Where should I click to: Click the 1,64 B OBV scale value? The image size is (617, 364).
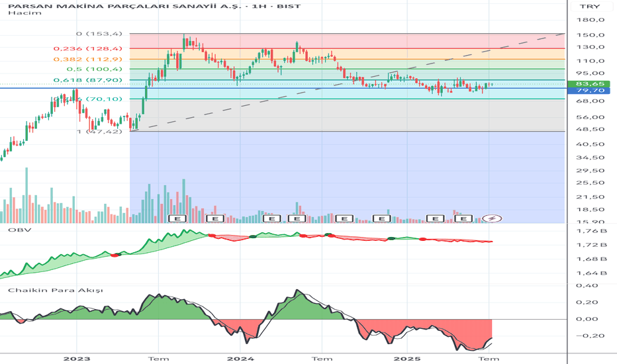591,273
